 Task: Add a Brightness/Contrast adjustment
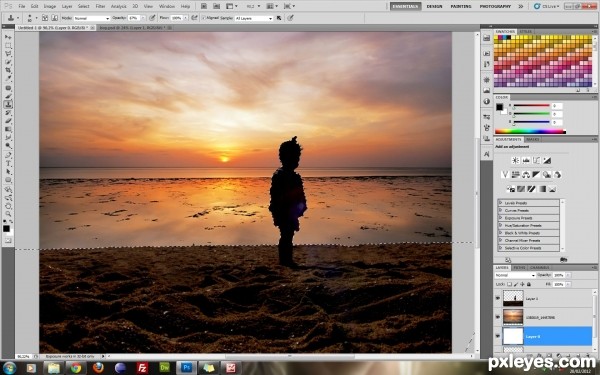[x=515, y=160]
